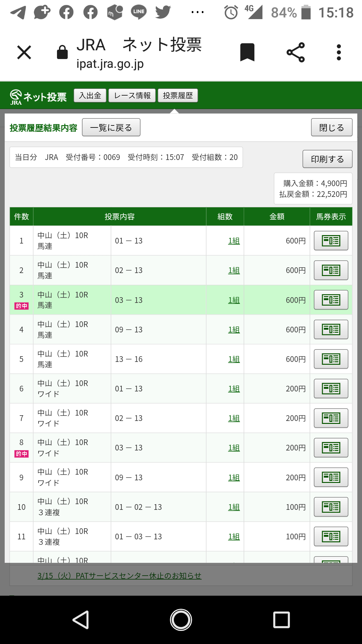Open ticket view for row 8 ワイド
The image size is (362, 644).
tap(331, 447)
